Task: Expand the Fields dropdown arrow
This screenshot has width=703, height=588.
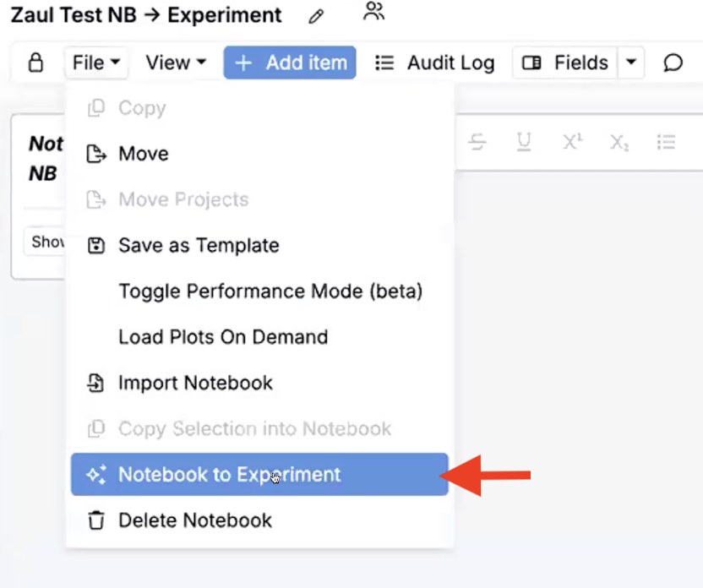Action: (631, 63)
